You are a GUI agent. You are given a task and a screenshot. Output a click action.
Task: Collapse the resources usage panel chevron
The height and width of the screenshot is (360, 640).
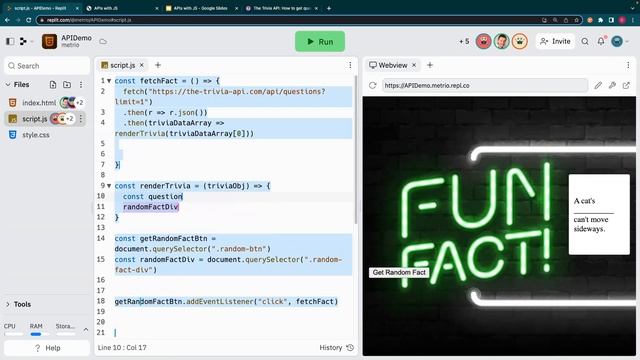[x=86, y=329]
